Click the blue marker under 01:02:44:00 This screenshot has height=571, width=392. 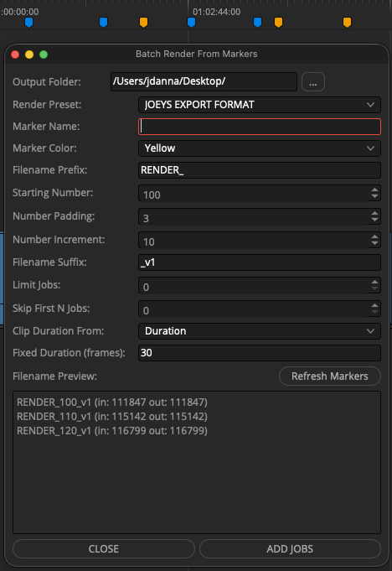(x=191, y=22)
